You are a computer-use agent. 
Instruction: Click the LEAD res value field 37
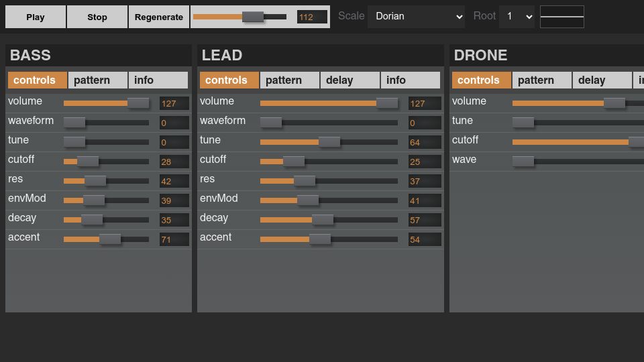pyautogui.click(x=425, y=181)
